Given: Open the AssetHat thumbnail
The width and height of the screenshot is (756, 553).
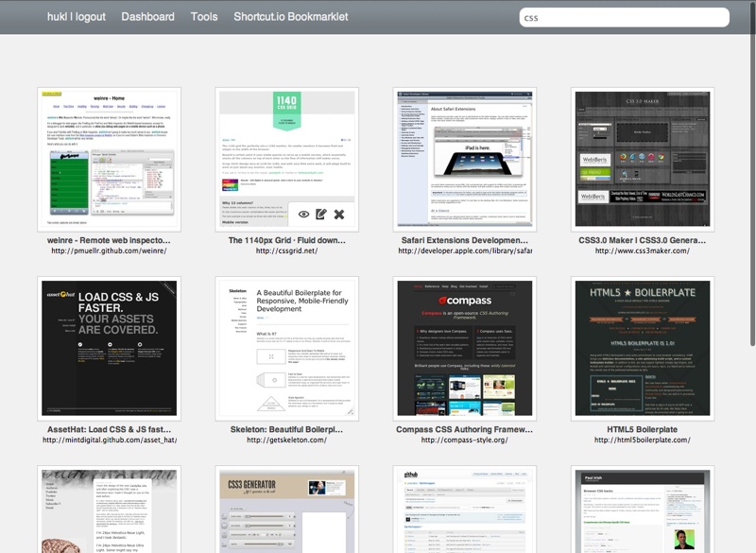Looking at the screenshot, I should click(109, 349).
